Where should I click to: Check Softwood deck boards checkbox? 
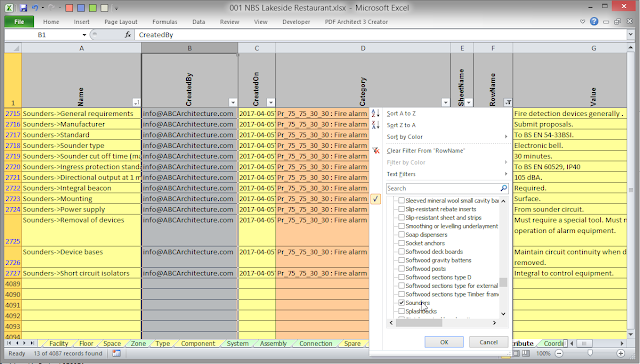tap(402, 251)
